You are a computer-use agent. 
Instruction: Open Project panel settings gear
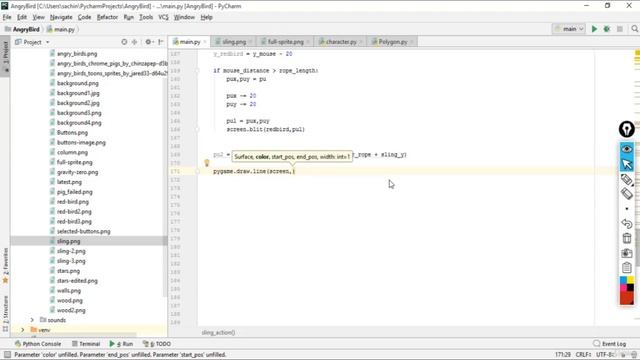(149, 42)
